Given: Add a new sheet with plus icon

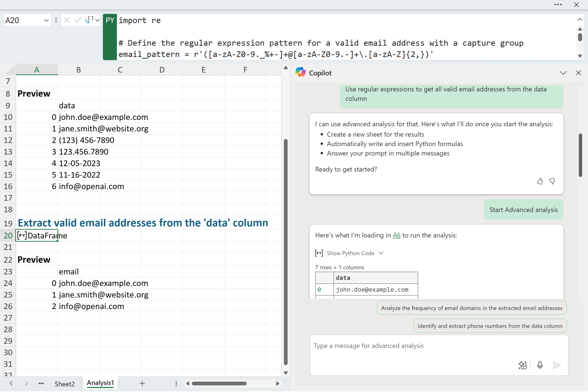Looking at the screenshot, I should click(x=142, y=383).
